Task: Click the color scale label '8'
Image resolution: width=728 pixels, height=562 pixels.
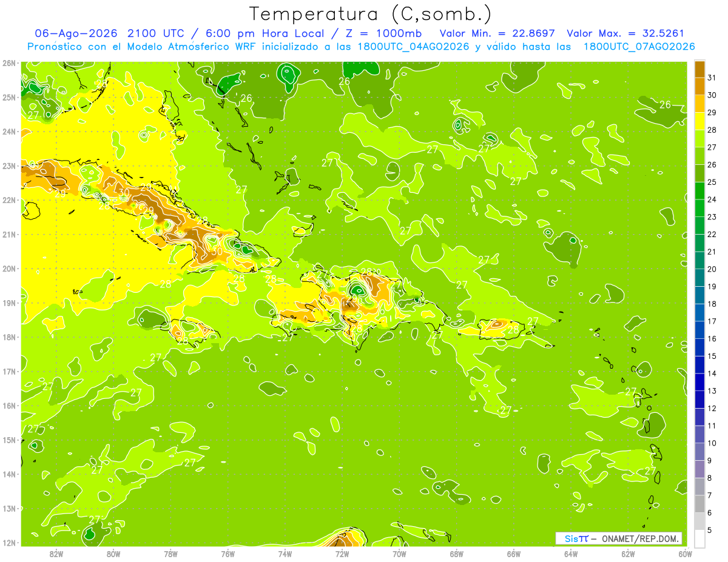Action: coord(710,478)
